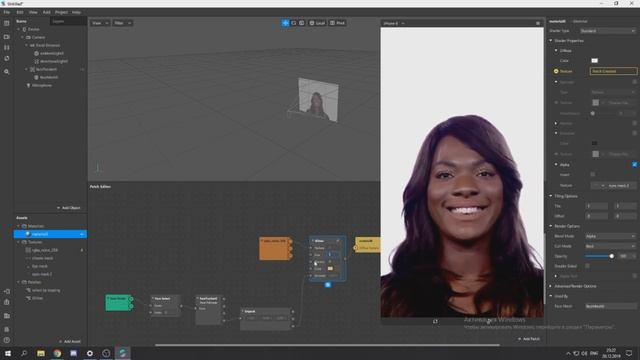Open the Blend Mode dropdown
Viewport: 640px width, 360px height.
coord(610,236)
